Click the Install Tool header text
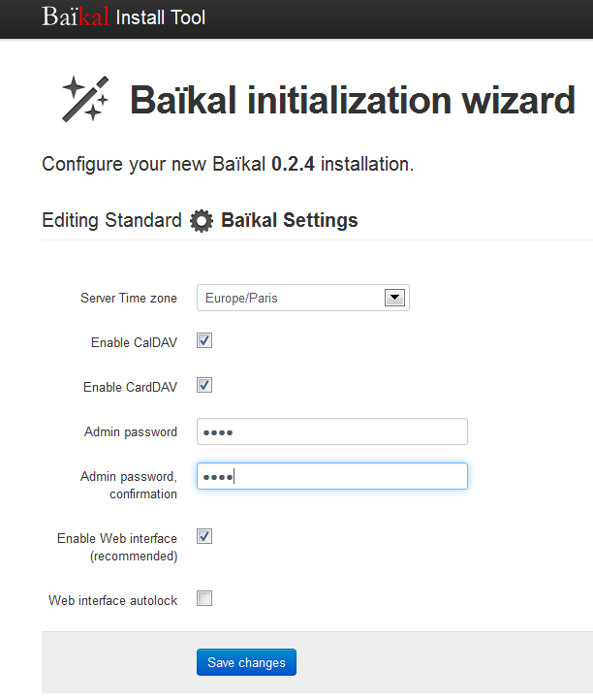 click(x=161, y=17)
